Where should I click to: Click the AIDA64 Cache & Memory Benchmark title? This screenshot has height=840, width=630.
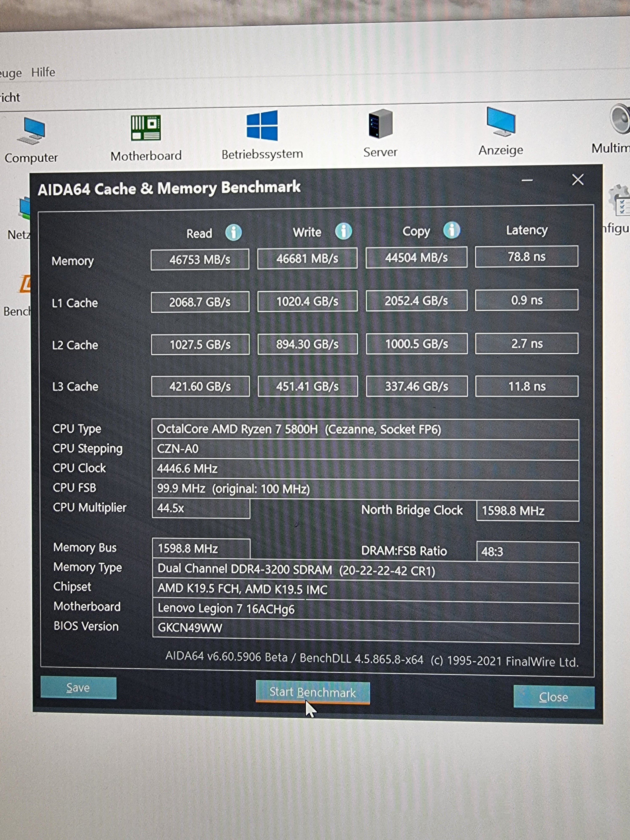[169, 188]
